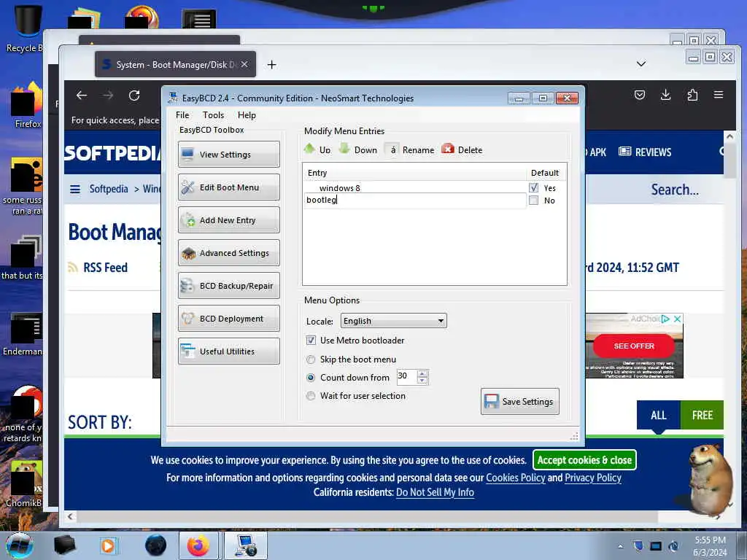Viewport: 747px width, 560px height.
Task: Click the Pocket save icon in Firefox
Action: click(640, 95)
